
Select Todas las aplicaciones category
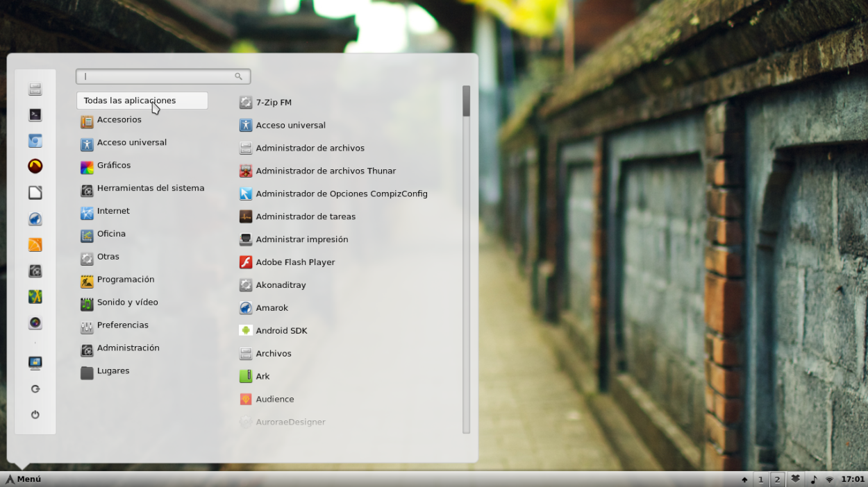(x=142, y=101)
